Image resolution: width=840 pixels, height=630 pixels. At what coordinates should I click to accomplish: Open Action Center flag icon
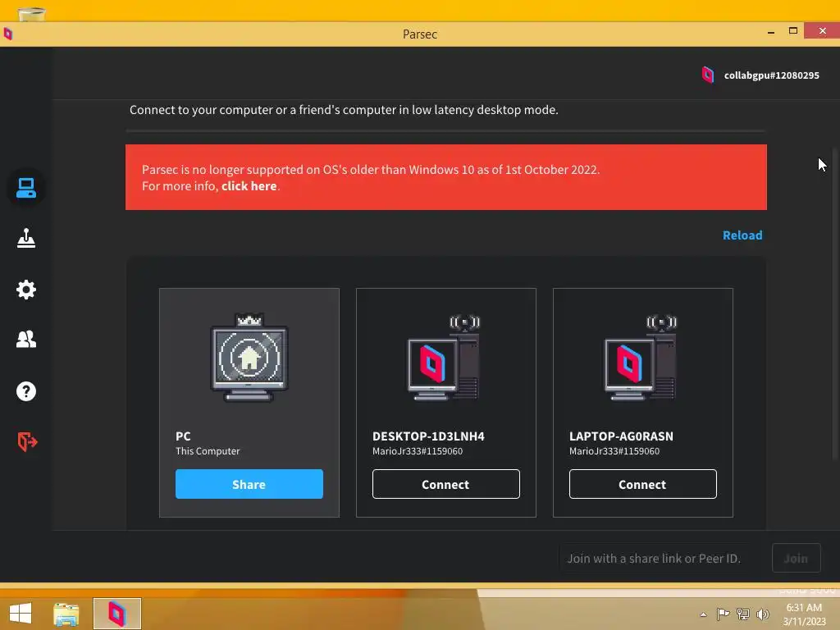pyautogui.click(x=724, y=614)
